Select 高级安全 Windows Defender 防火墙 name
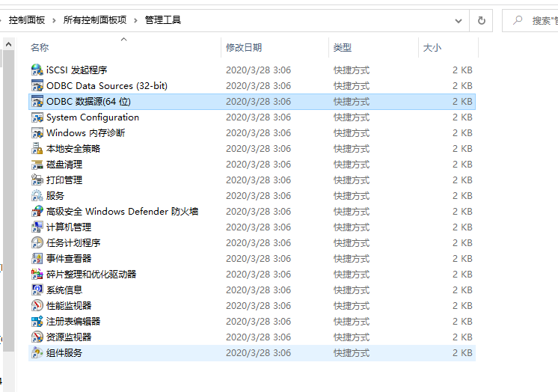Image resolution: width=558 pixels, height=392 pixels. tap(123, 212)
